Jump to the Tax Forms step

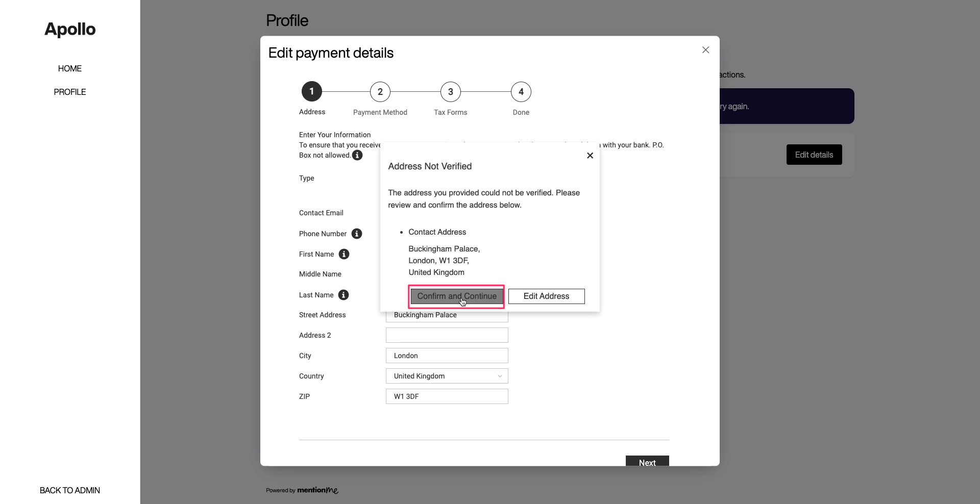(450, 91)
